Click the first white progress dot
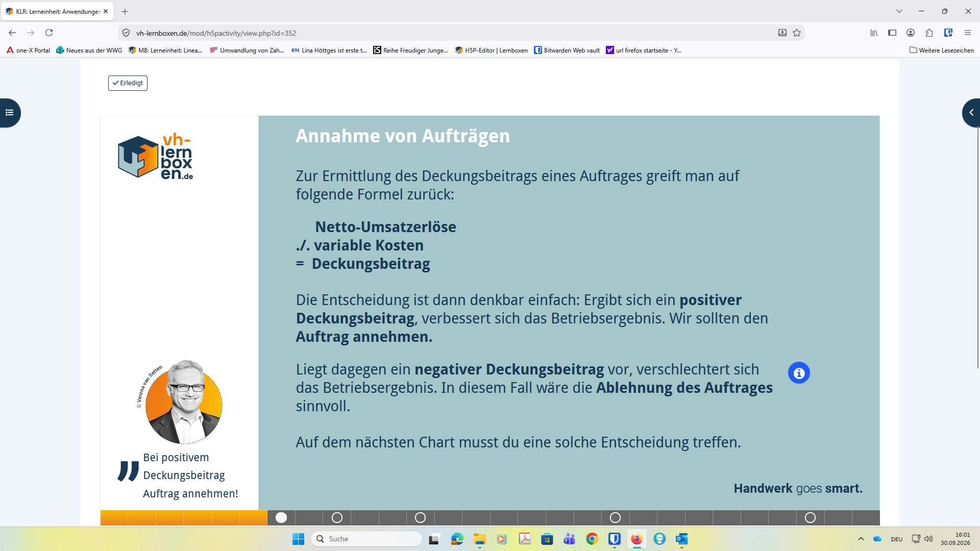 click(281, 518)
